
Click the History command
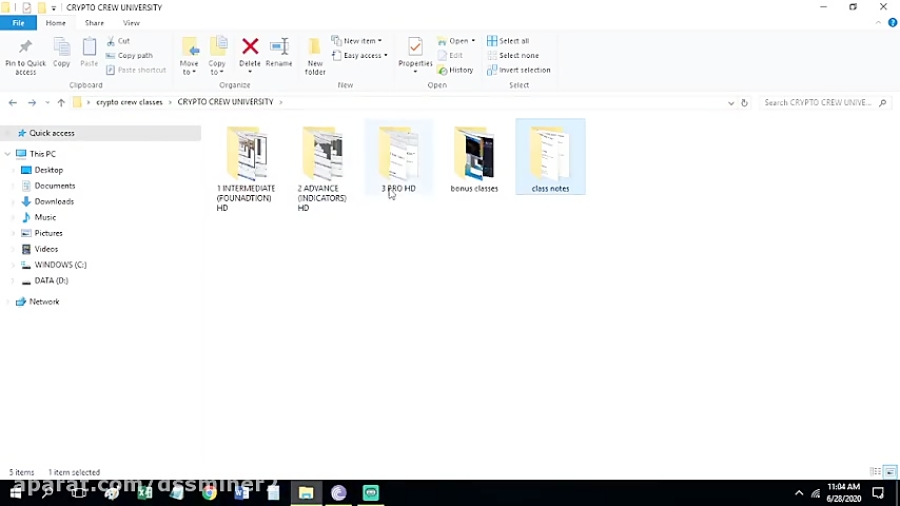point(456,70)
